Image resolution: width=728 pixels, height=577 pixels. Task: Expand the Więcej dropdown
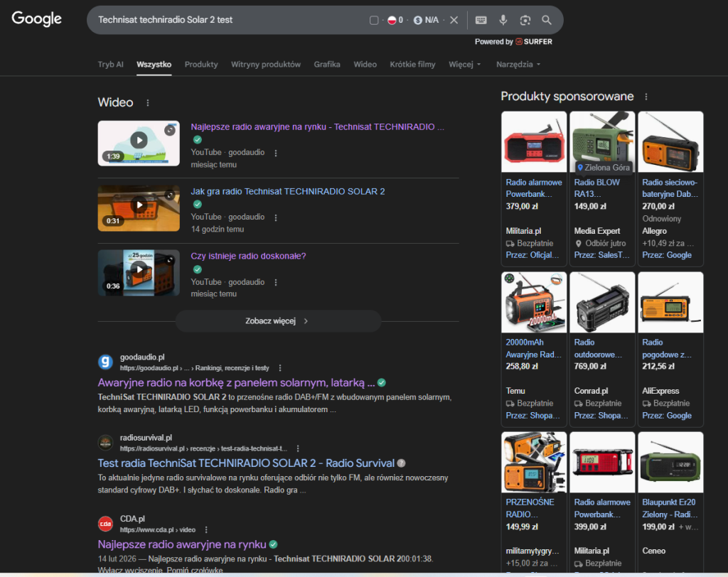click(464, 65)
